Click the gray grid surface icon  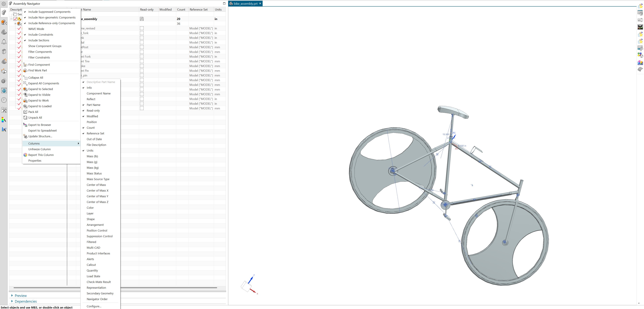pos(640,69)
